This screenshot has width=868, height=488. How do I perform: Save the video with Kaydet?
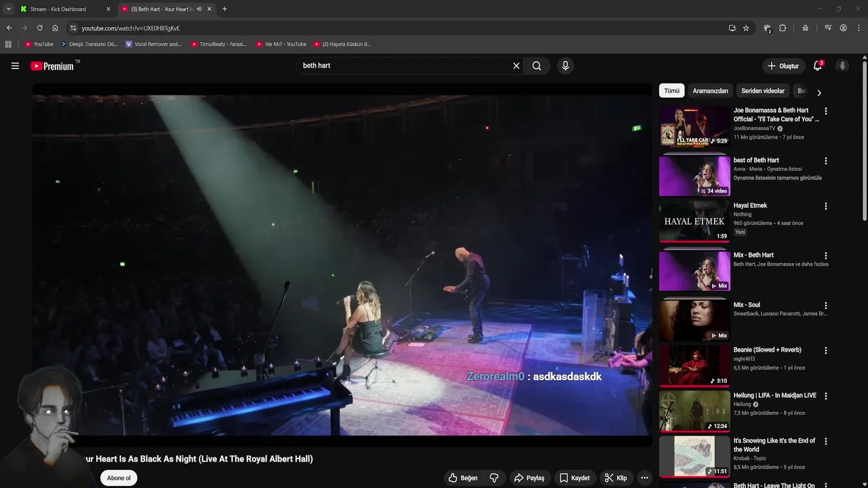(x=574, y=478)
